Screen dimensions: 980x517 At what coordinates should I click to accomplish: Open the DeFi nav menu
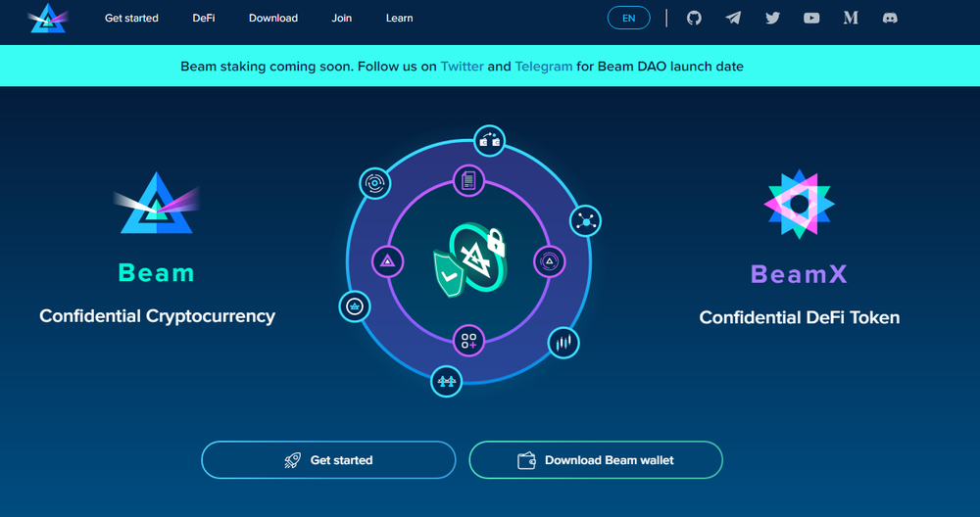pyautogui.click(x=204, y=18)
